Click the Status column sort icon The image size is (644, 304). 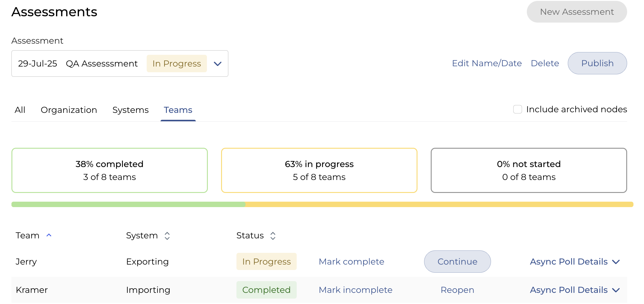(x=273, y=236)
